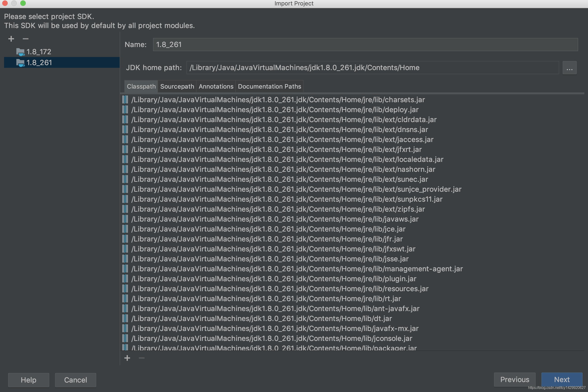
Task: Go back with the Previous button
Action: click(x=514, y=380)
